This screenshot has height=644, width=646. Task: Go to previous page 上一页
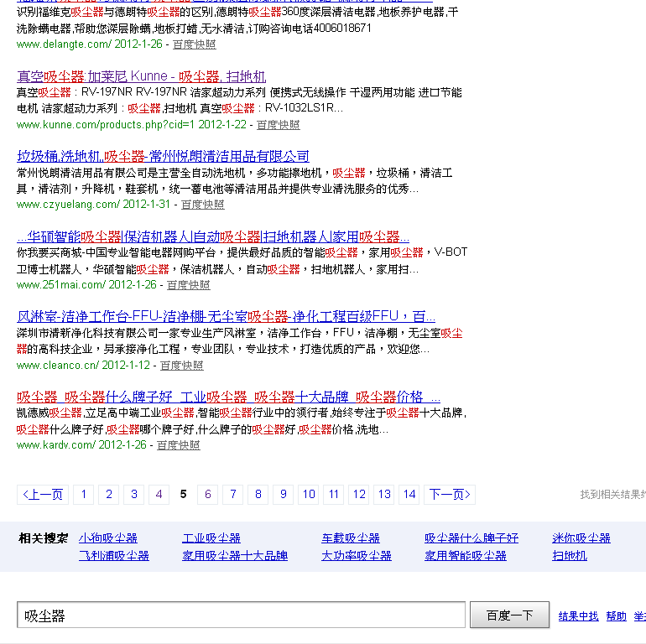pos(43,495)
